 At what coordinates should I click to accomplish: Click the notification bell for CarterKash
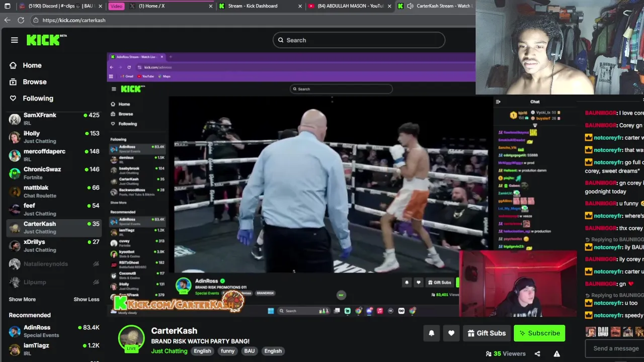pyautogui.click(x=431, y=333)
